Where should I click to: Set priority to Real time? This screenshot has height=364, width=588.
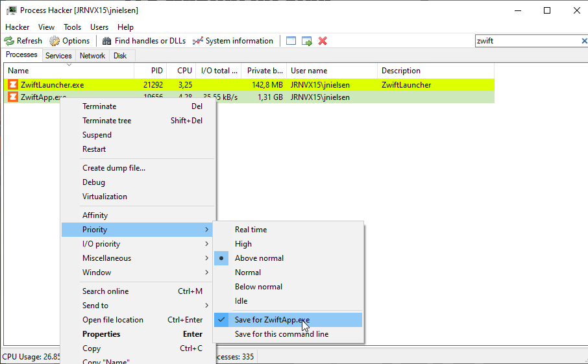coord(288,230)
